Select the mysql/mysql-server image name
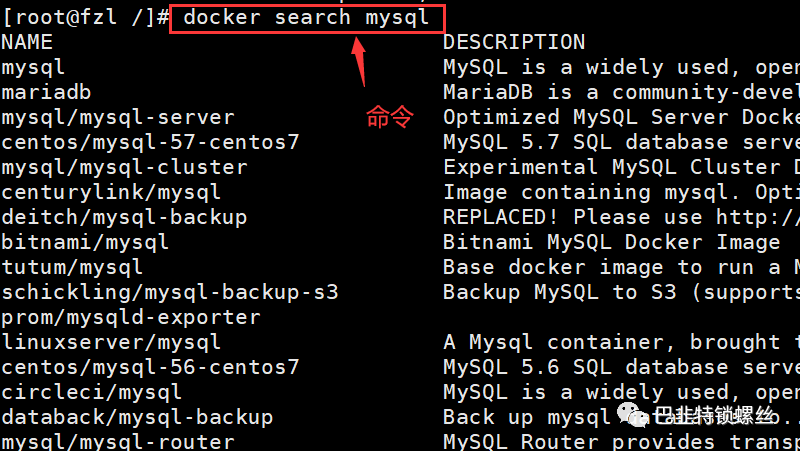 tap(118, 117)
